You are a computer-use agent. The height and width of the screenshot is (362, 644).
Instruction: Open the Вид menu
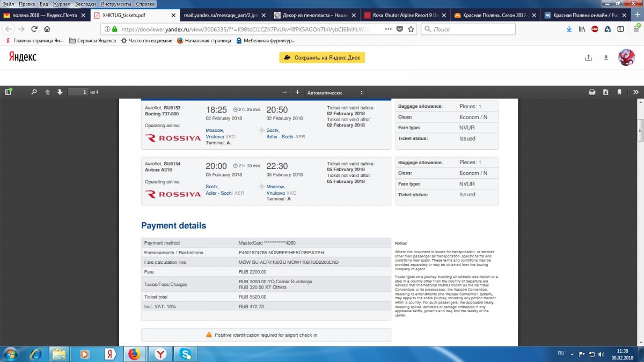tap(44, 4)
